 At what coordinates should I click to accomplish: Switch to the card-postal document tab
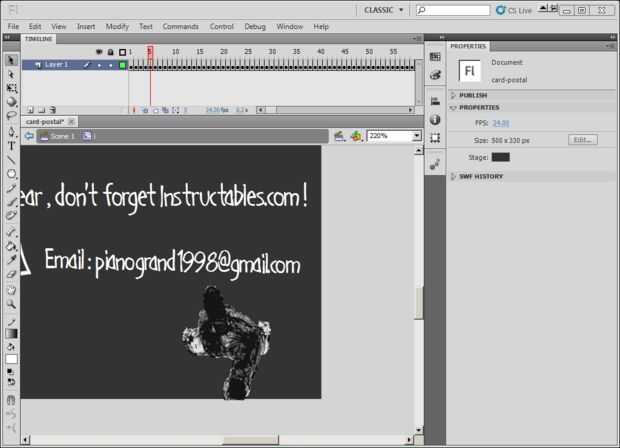[x=45, y=121]
